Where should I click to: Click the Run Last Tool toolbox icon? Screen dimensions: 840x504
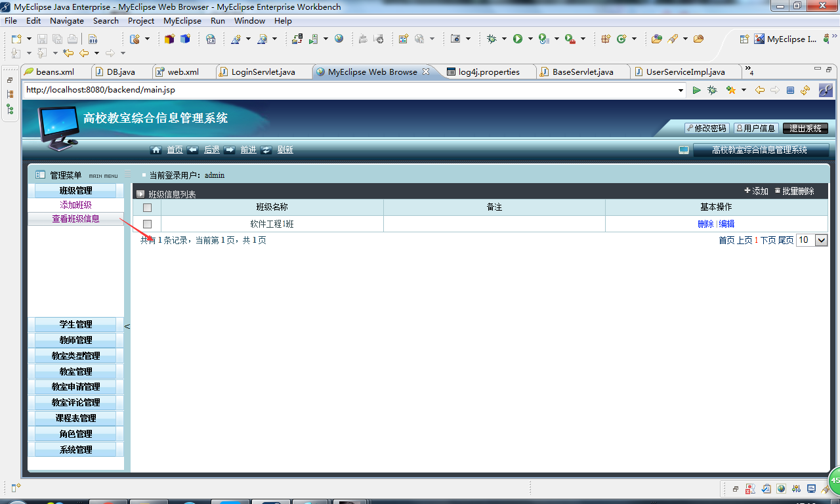570,39
